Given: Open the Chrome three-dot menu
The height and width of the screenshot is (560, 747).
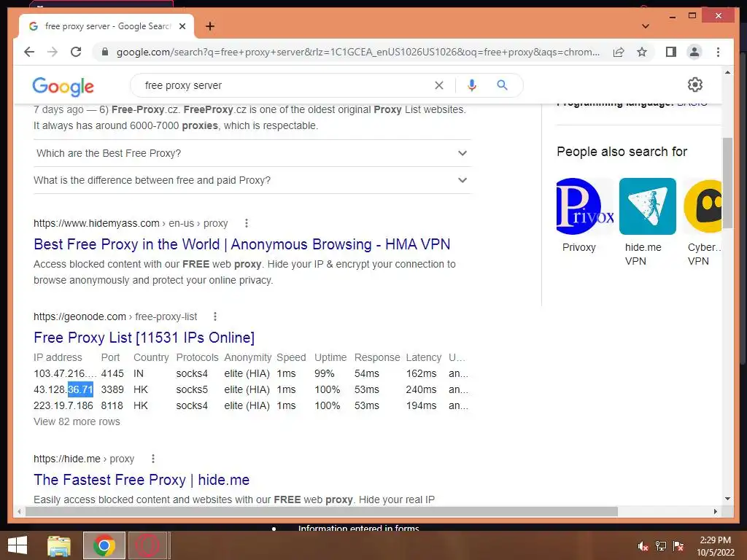Looking at the screenshot, I should pyautogui.click(x=718, y=52).
